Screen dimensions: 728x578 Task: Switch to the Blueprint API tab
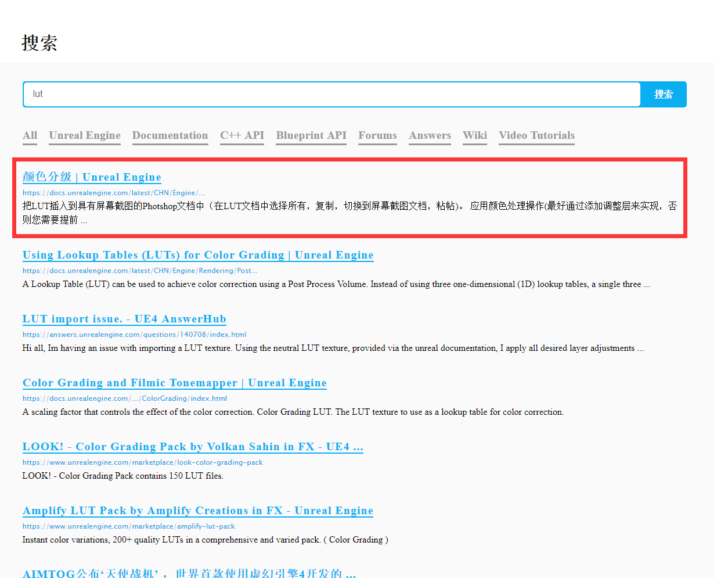[311, 135]
